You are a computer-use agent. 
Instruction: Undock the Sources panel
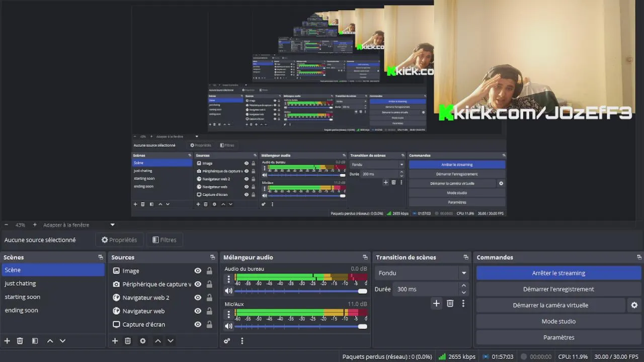[x=213, y=257]
